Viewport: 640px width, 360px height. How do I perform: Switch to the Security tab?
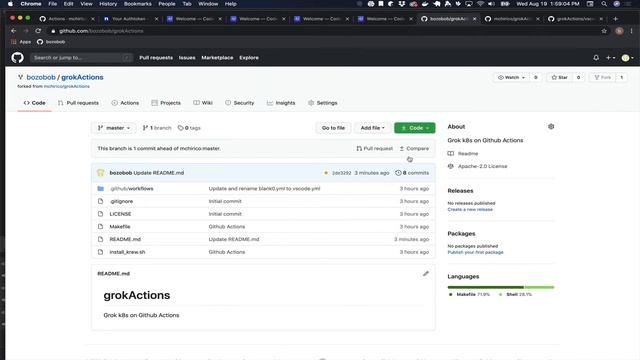click(x=240, y=103)
